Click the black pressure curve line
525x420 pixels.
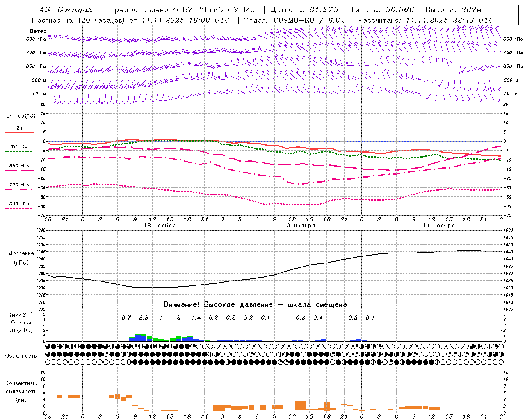274,276
